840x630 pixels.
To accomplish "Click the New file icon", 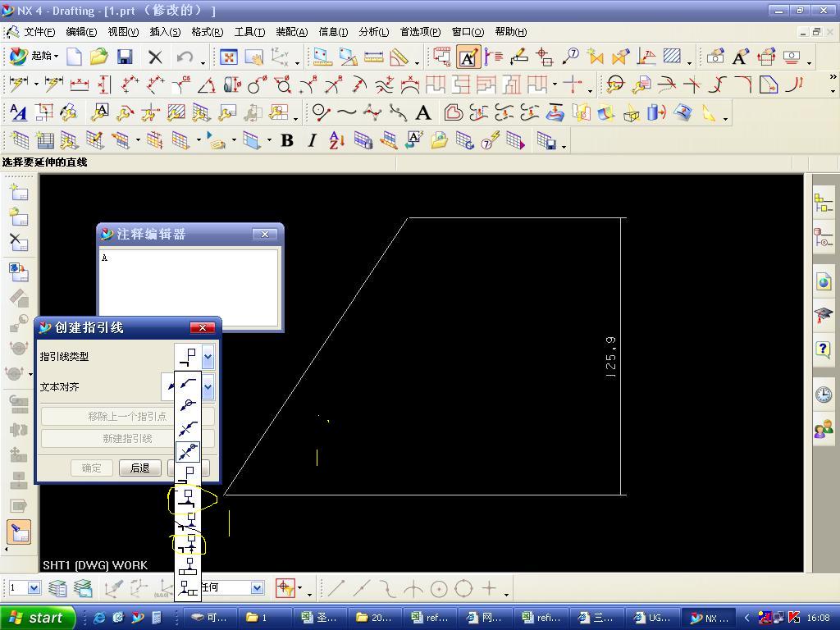I will (x=74, y=57).
